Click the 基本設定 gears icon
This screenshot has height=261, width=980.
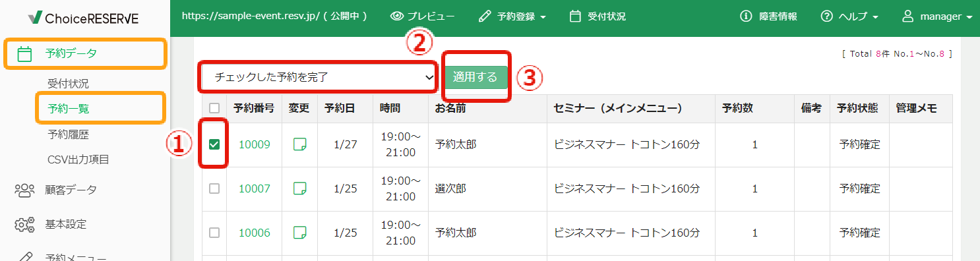point(24,224)
